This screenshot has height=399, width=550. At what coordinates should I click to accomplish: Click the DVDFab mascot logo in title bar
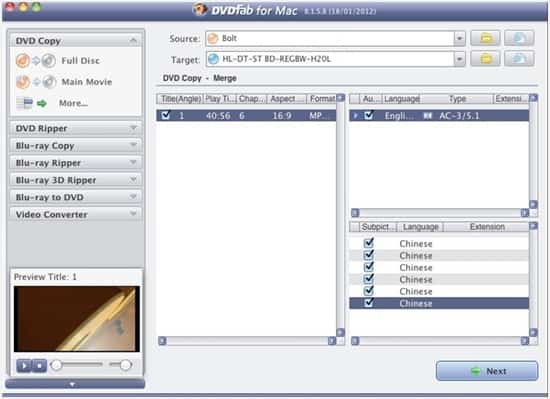click(200, 9)
